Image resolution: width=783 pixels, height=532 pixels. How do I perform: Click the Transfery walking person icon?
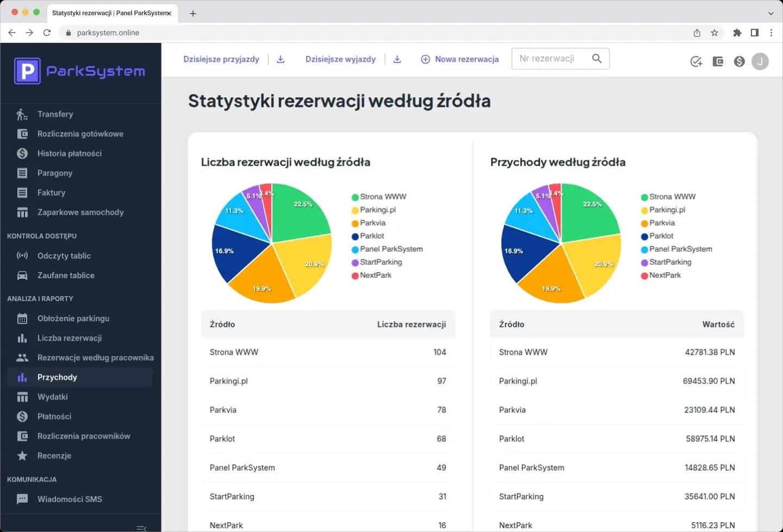tap(22, 114)
